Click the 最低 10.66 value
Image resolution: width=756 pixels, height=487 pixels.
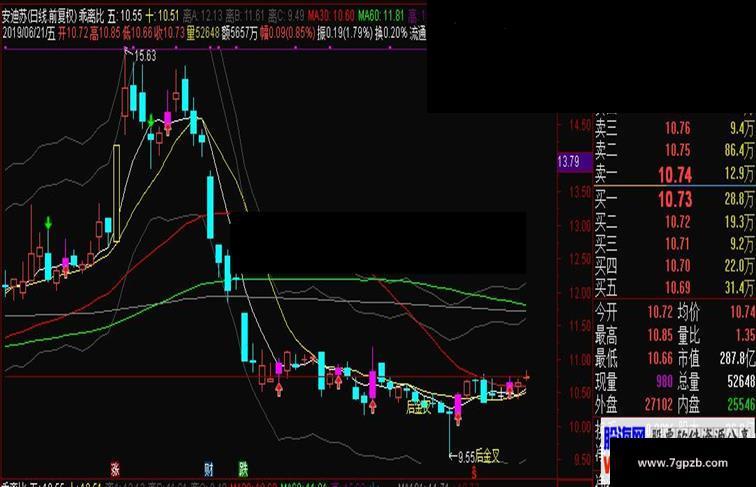coord(660,358)
